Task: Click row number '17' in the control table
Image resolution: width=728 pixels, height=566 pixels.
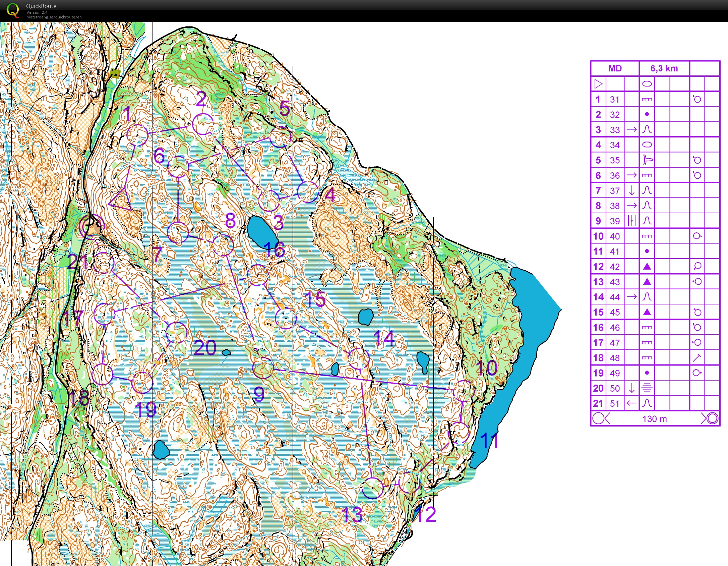Action: click(x=598, y=343)
